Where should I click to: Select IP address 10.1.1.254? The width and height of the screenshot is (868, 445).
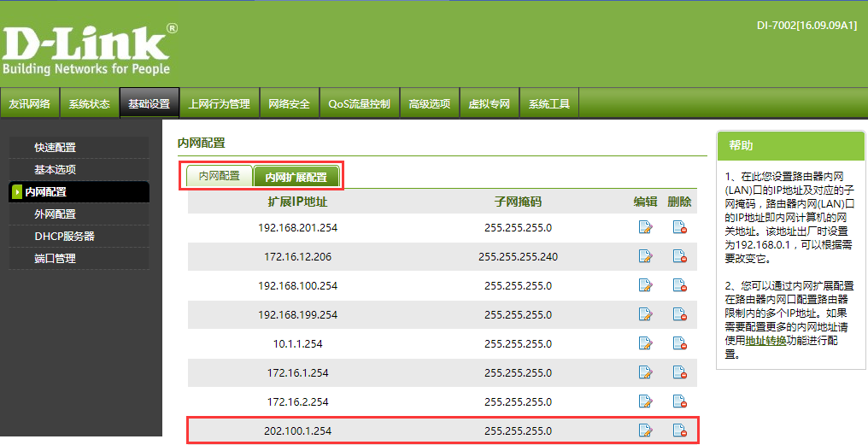(x=298, y=343)
